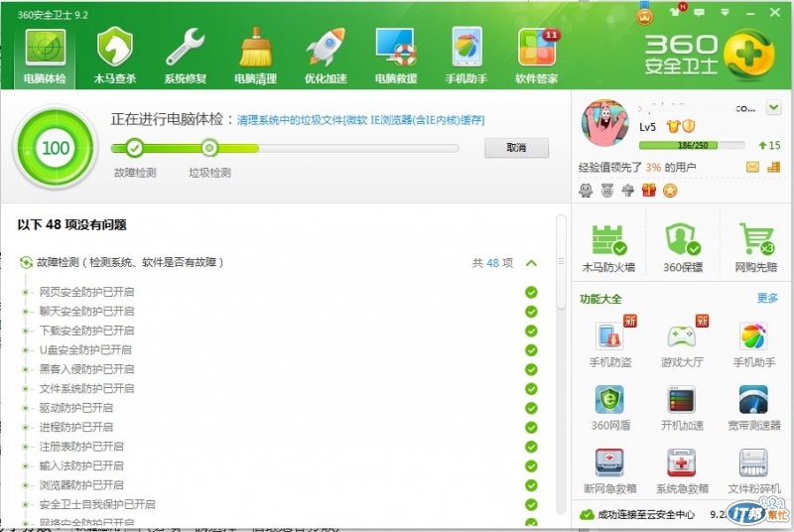Click the 故障检测 section header text
794x532 pixels.
coord(130,262)
